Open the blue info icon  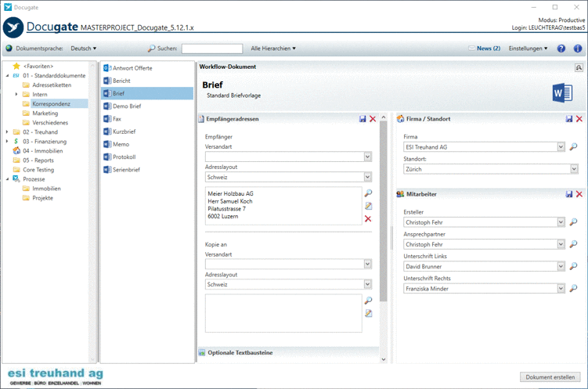[578, 49]
